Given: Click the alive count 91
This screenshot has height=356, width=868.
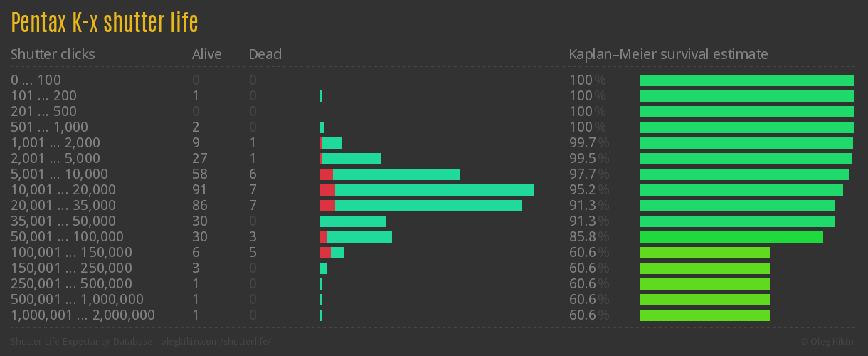Looking at the screenshot, I should (x=200, y=190).
